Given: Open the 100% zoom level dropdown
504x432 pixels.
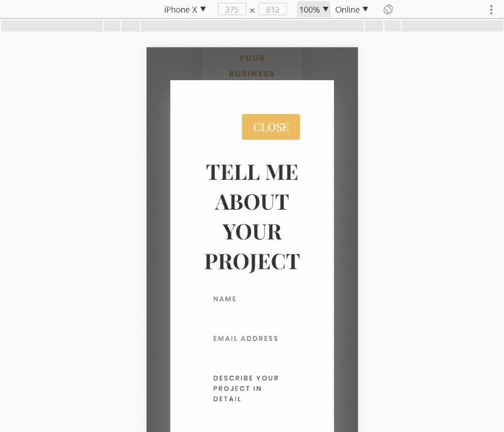Looking at the screenshot, I should [313, 9].
